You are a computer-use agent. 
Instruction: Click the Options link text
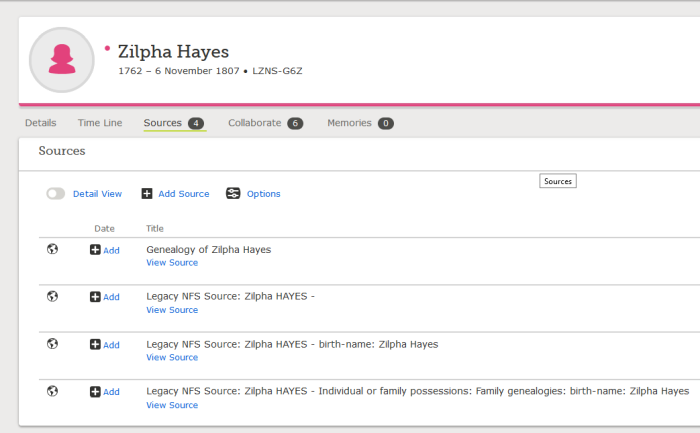(263, 194)
